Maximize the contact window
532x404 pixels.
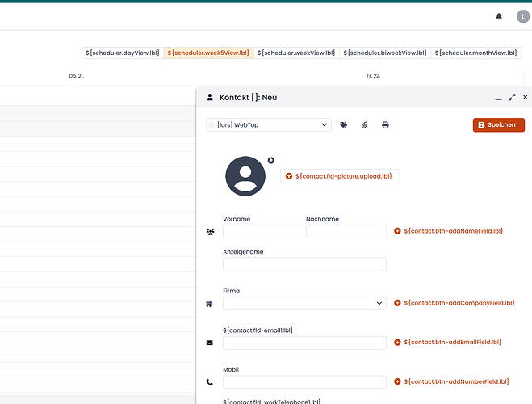[x=512, y=97]
